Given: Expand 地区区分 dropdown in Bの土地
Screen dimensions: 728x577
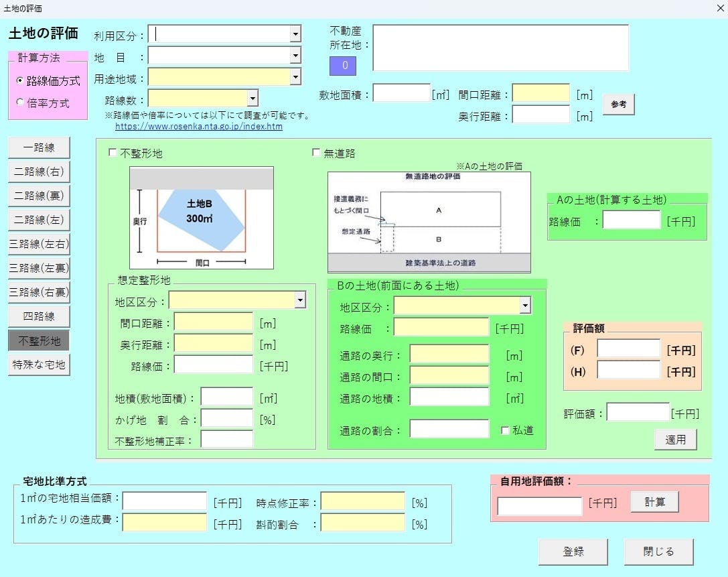Looking at the screenshot, I should point(525,306).
